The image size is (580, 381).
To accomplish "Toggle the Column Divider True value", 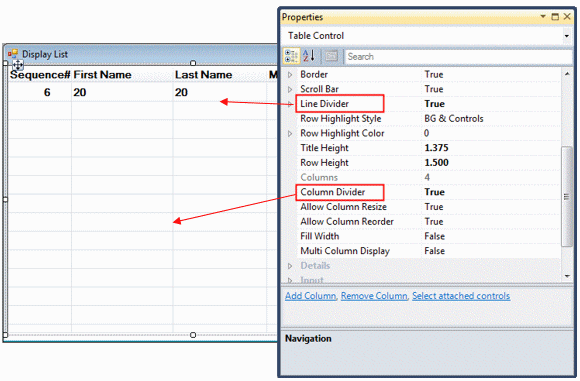I will coord(435,192).
